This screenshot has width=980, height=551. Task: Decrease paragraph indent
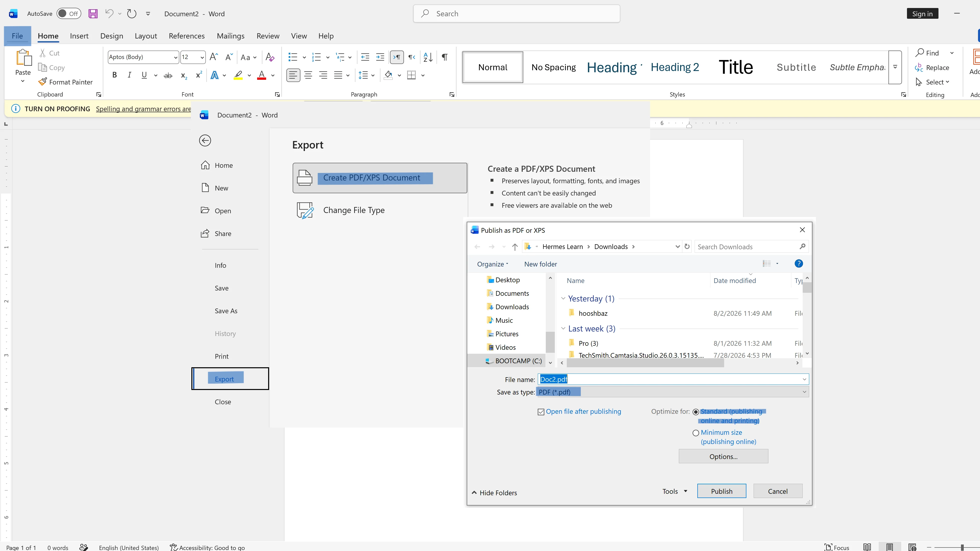[365, 57]
